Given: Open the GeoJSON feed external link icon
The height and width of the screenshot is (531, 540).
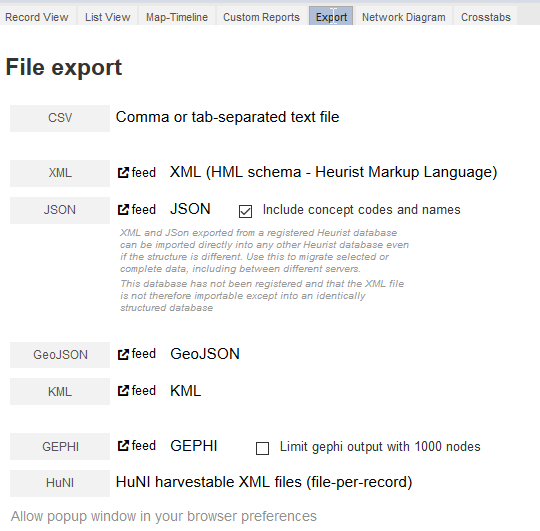Looking at the screenshot, I should click(123, 354).
